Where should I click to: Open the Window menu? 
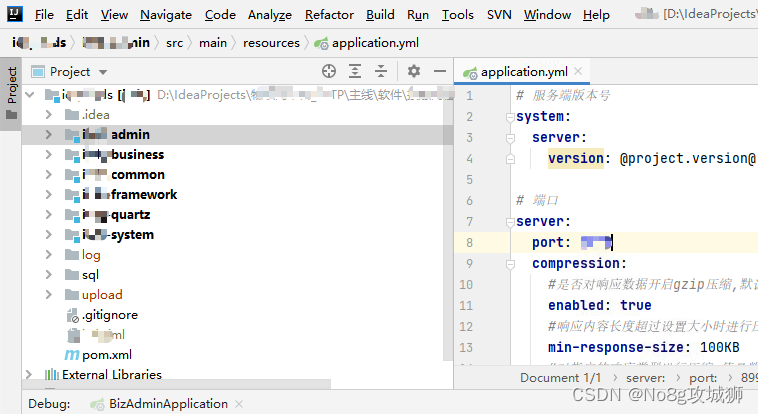(547, 15)
